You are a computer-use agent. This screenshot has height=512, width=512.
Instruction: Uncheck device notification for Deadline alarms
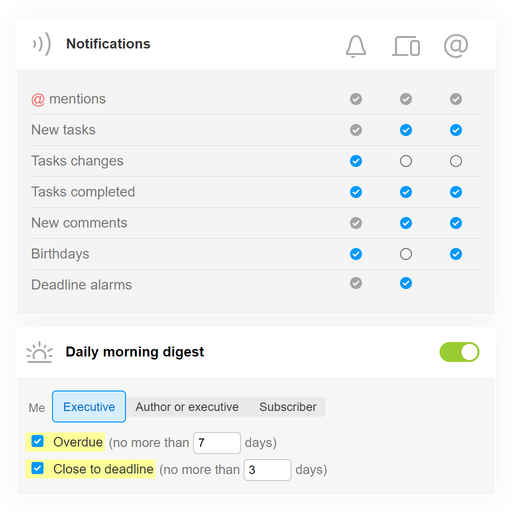(x=406, y=283)
